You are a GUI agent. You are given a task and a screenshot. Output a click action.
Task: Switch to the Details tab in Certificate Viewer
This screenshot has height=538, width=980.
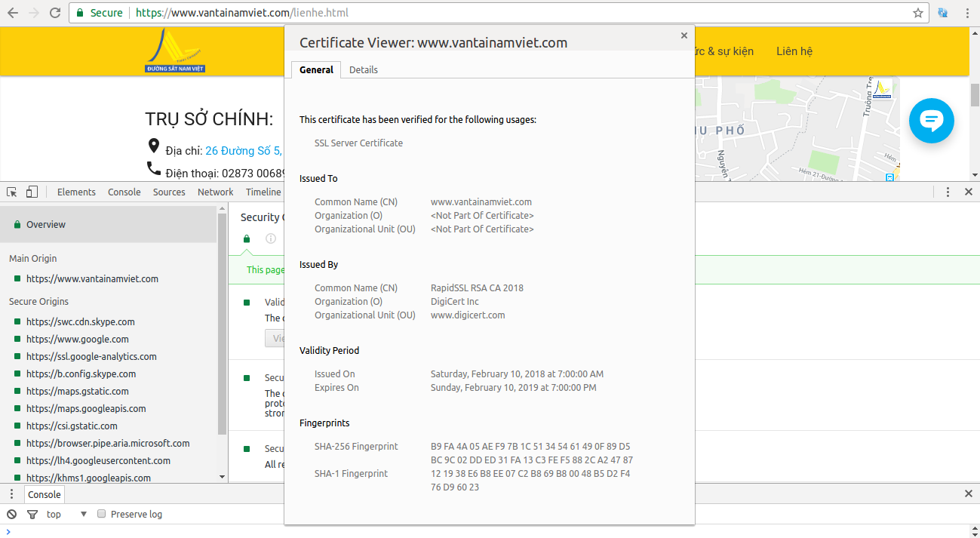point(364,69)
